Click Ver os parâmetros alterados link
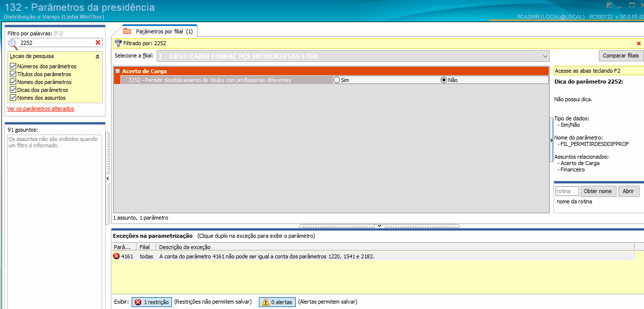The width and height of the screenshot is (644, 309). [x=41, y=109]
